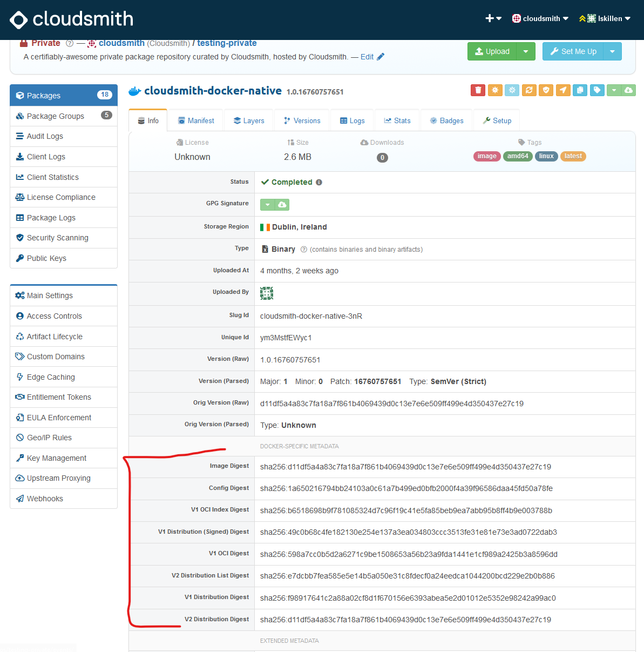
Task: Switch to the Manifest tab
Action: (x=196, y=120)
